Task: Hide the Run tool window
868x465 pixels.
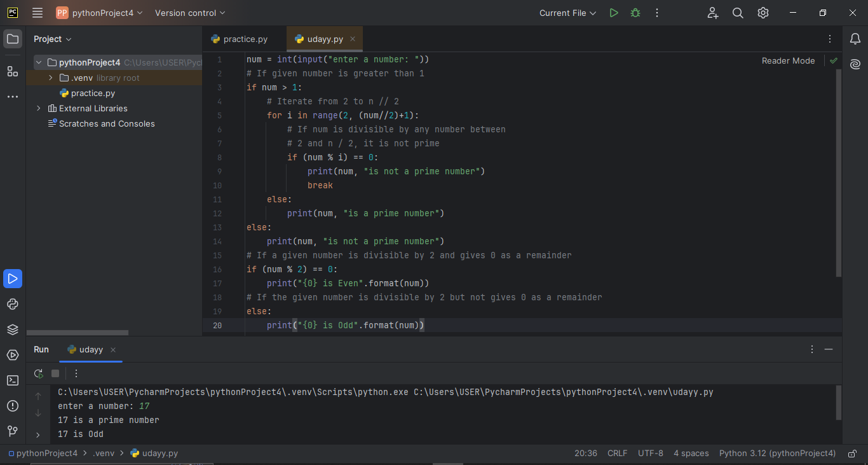Action: tap(829, 349)
